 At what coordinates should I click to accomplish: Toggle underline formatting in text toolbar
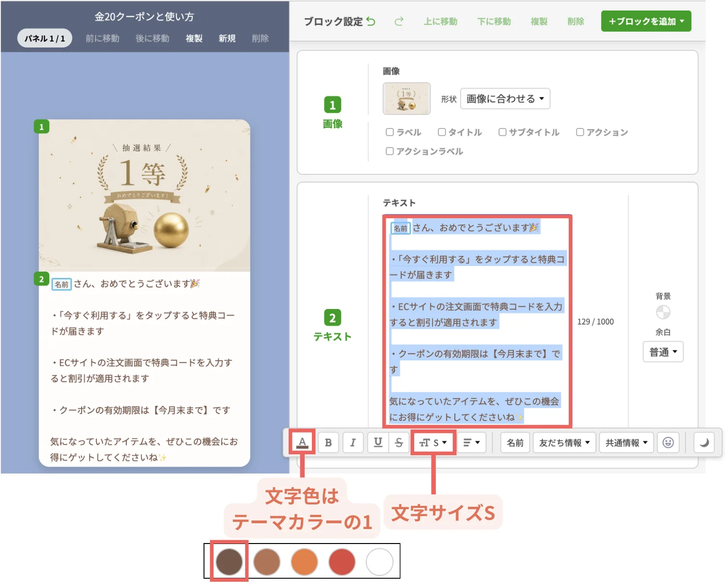[378, 443]
